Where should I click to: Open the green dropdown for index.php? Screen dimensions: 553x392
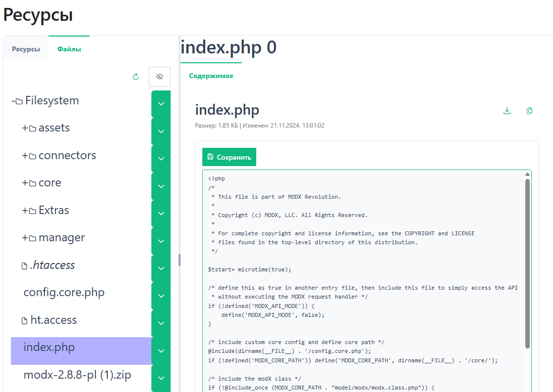tap(161, 351)
